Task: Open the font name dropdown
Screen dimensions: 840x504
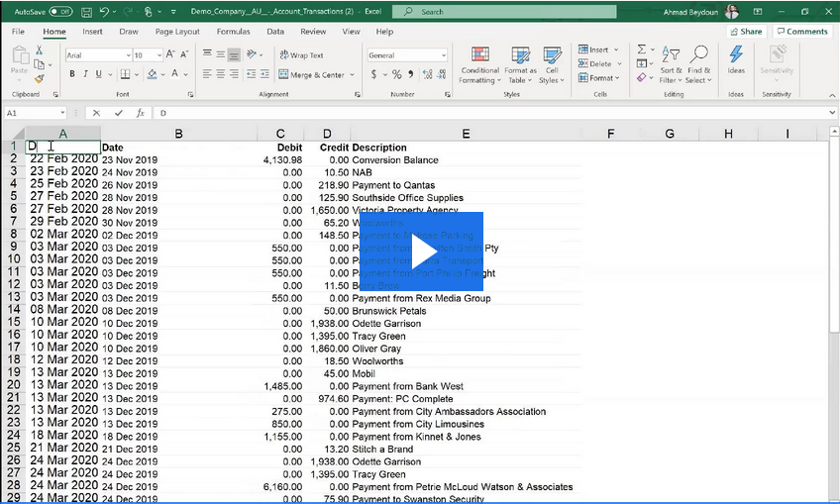Action: pos(129,55)
